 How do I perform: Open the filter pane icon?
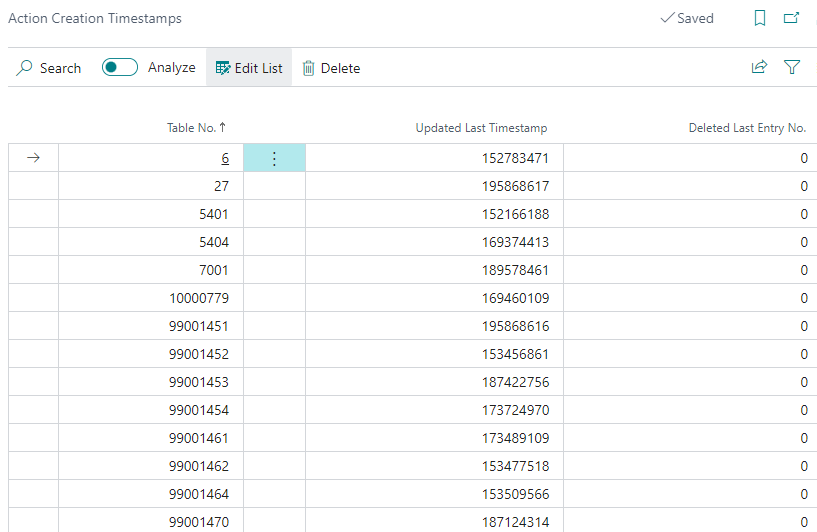792,67
